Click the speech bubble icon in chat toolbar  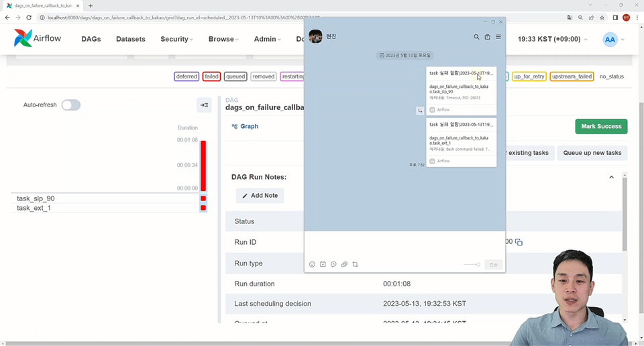pyautogui.click(x=333, y=264)
